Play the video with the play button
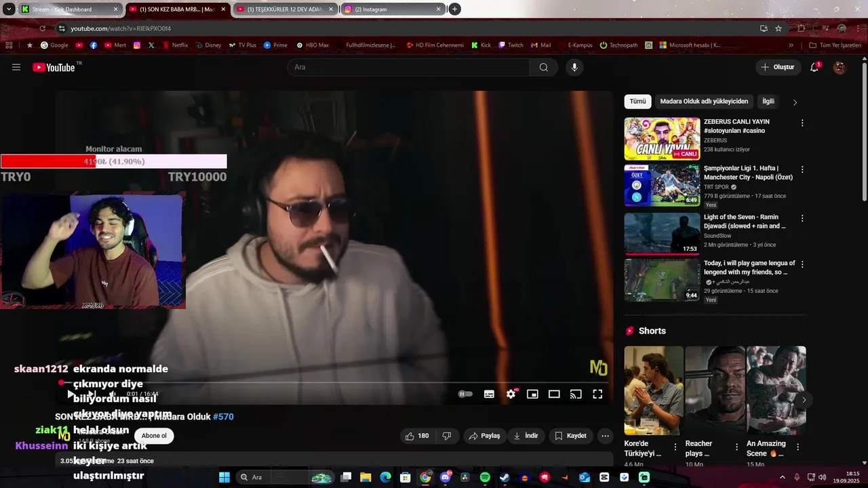Image resolution: width=868 pixels, height=488 pixels. click(71, 394)
